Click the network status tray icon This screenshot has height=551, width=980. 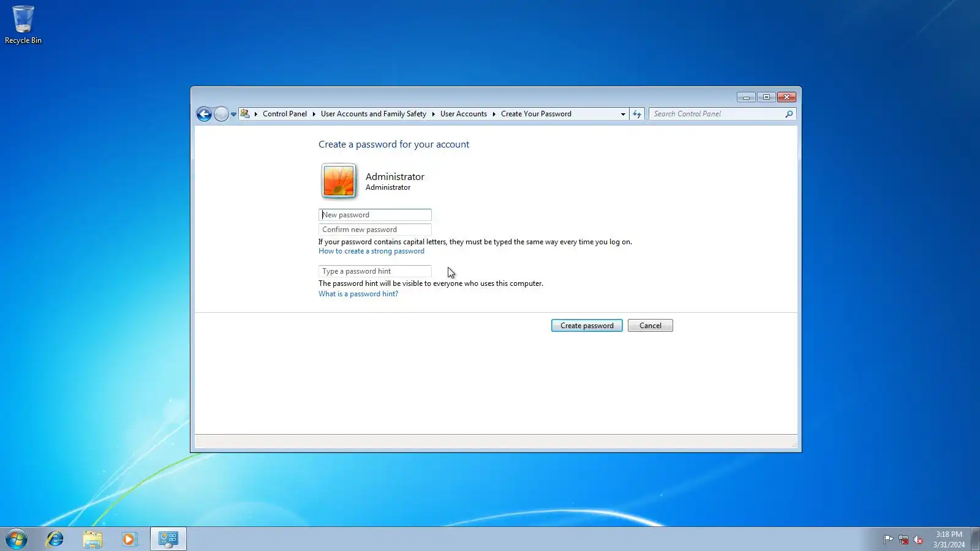903,539
